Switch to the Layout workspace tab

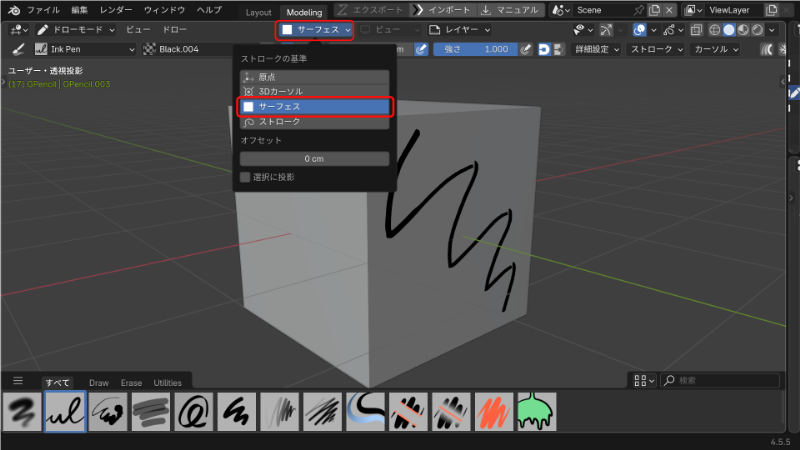(x=258, y=11)
